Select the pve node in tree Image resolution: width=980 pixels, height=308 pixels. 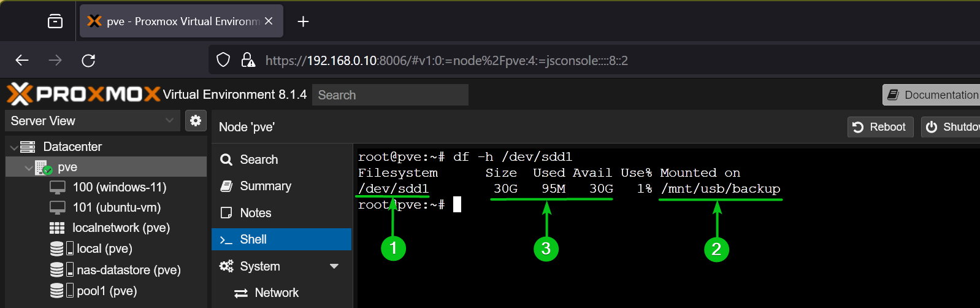[106, 167]
